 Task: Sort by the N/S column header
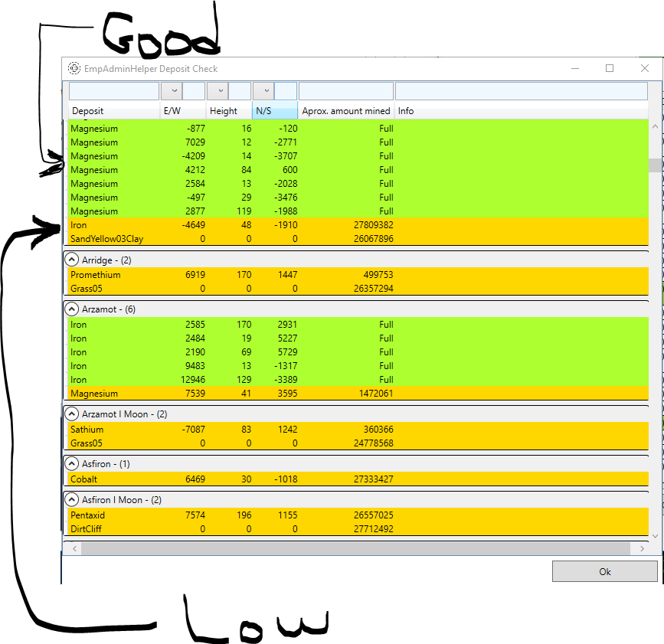tap(273, 111)
